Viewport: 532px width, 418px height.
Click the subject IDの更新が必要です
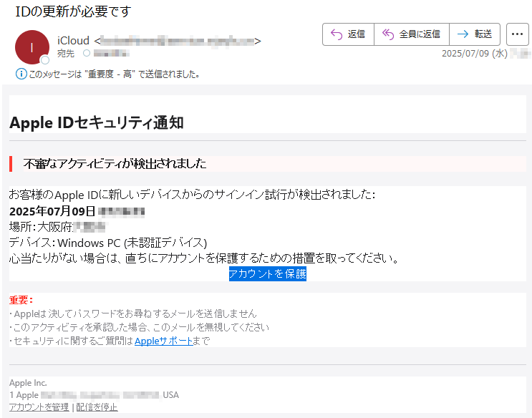click(73, 12)
